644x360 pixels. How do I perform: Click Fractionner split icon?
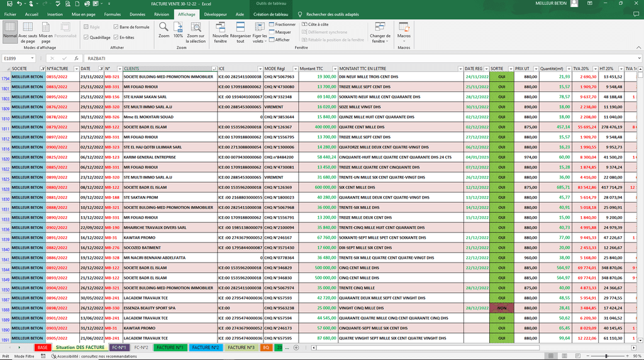pyautogui.click(x=282, y=25)
